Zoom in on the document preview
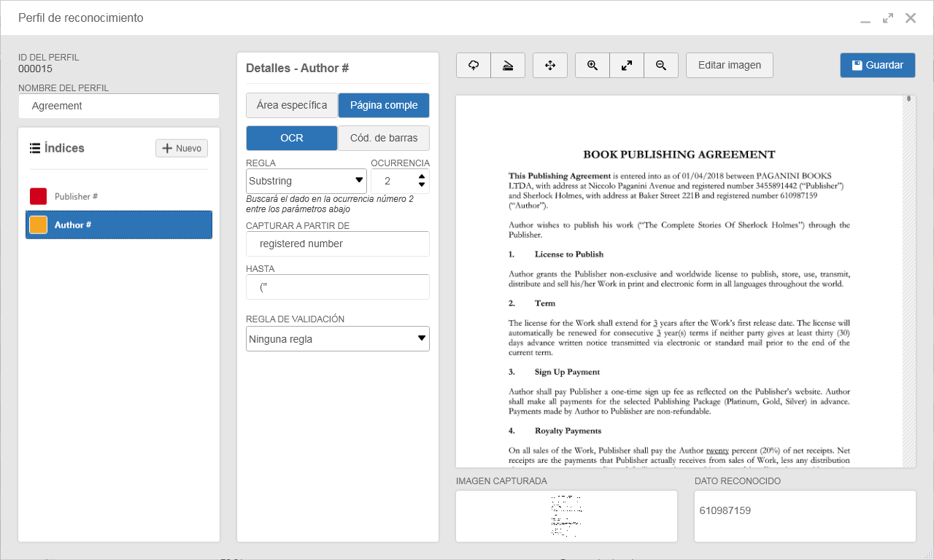This screenshot has width=934, height=560. point(593,65)
